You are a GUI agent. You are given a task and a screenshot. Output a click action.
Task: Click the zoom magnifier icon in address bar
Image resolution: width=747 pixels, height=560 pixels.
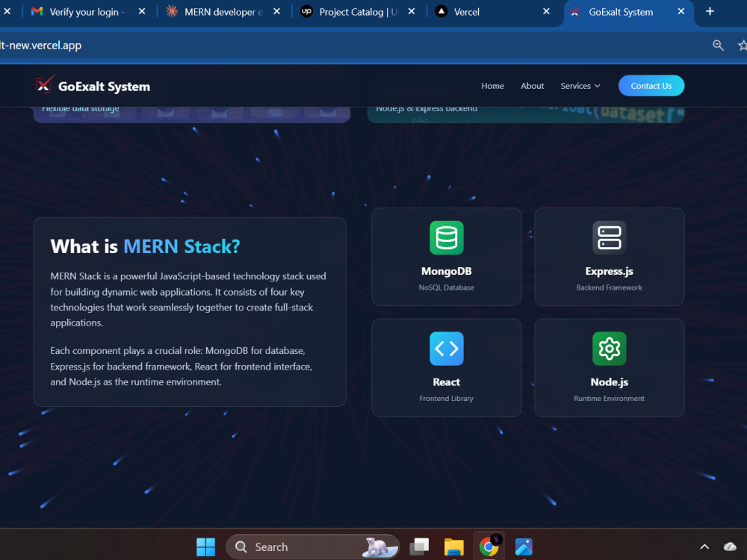pyautogui.click(x=718, y=46)
